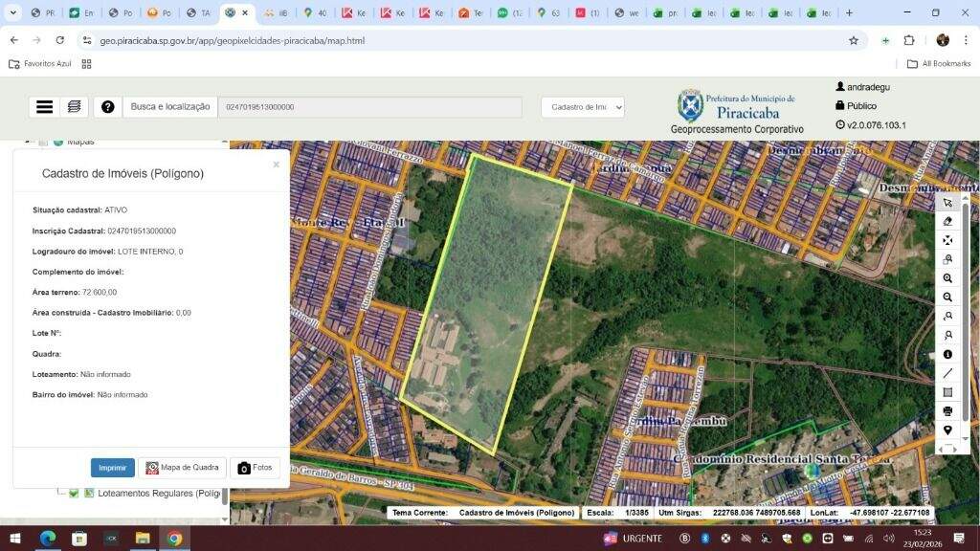Open the Cadastro de Imóveis dropdown
The image size is (980, 551).
583,107
